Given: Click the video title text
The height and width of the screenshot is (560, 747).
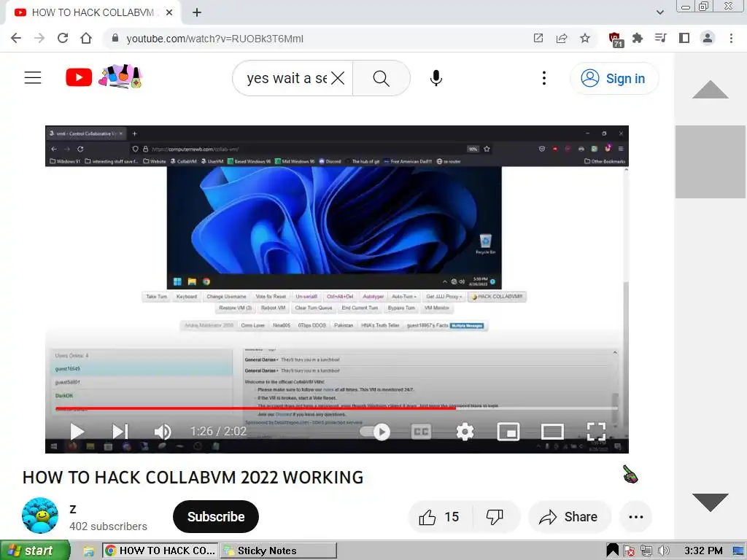Looking at the screenshot, I should click(193, 477).
